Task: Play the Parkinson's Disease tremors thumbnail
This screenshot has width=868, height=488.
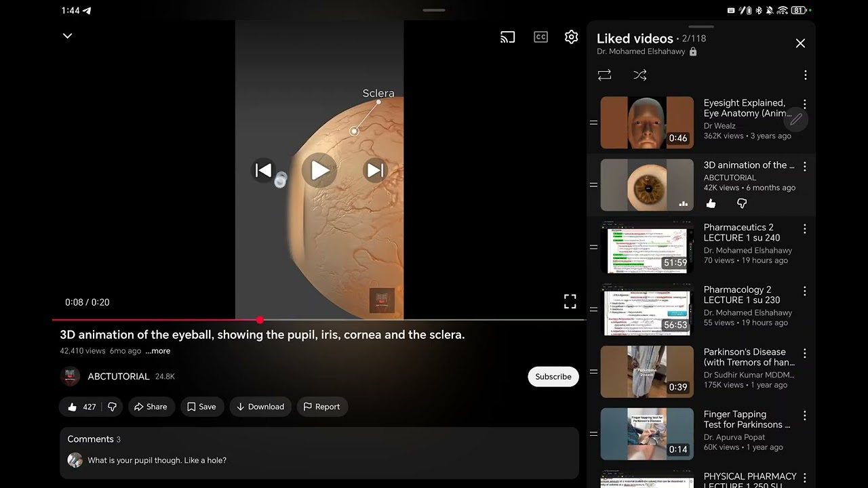Action: pyautogui.click(x=647, y=372)
